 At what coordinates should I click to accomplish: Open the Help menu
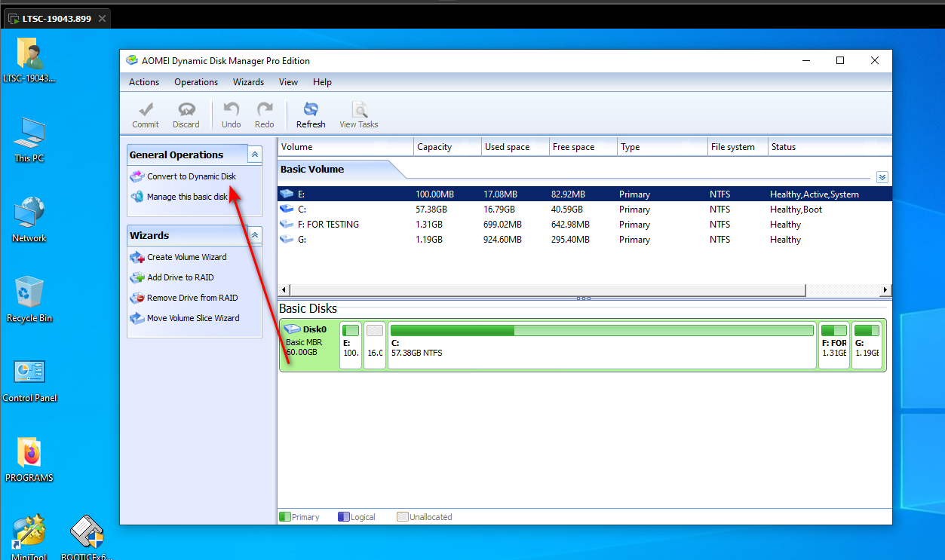322,82
